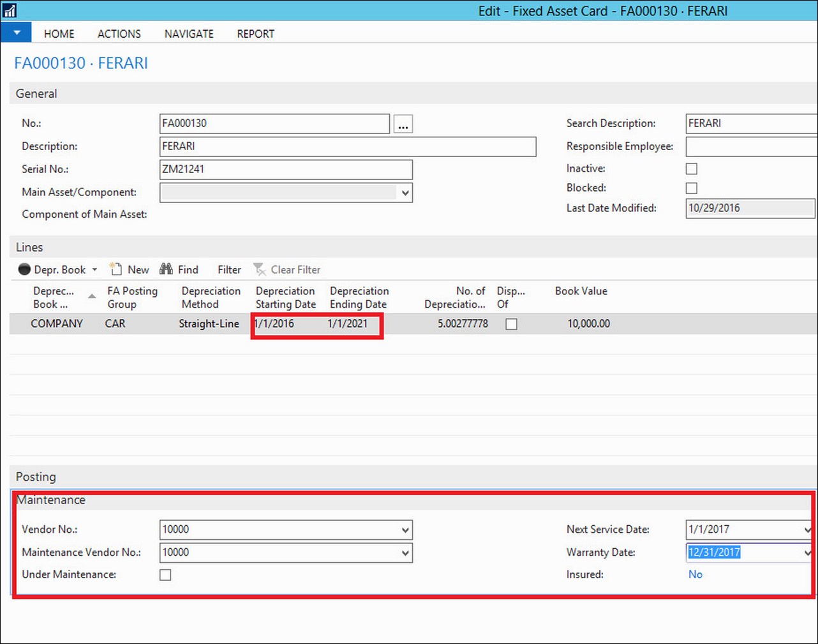Expand the Vendor No. dropdown
The image size is (818, 644).
pyautogui.click(x=405, y=530)
